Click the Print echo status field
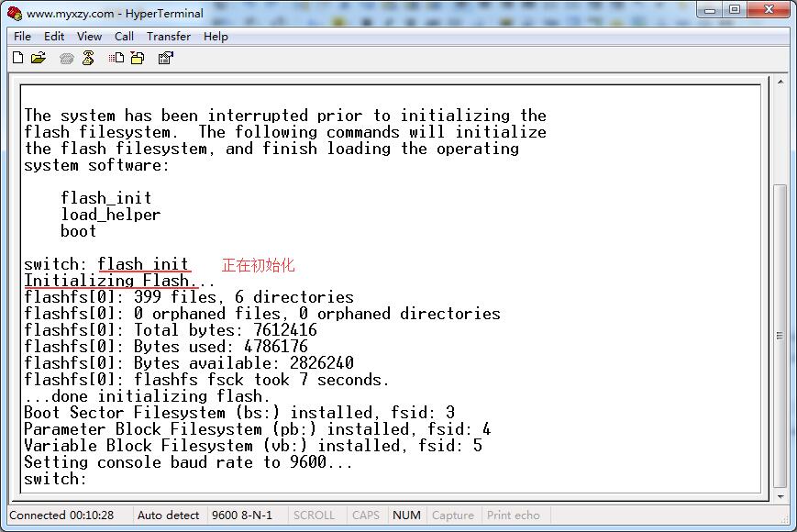The width and height of the screenshot is (797, 532). [x=514, y=515]
